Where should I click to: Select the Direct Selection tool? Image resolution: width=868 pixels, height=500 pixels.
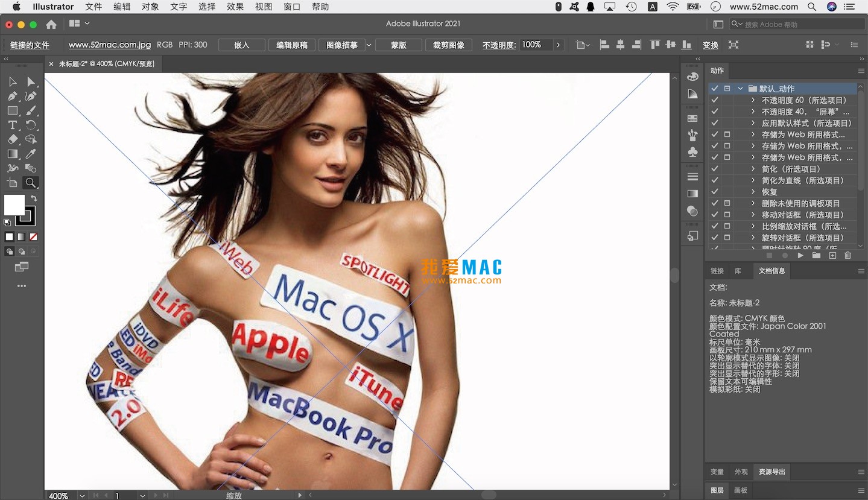pyautogui.click(x=31, y=82)
